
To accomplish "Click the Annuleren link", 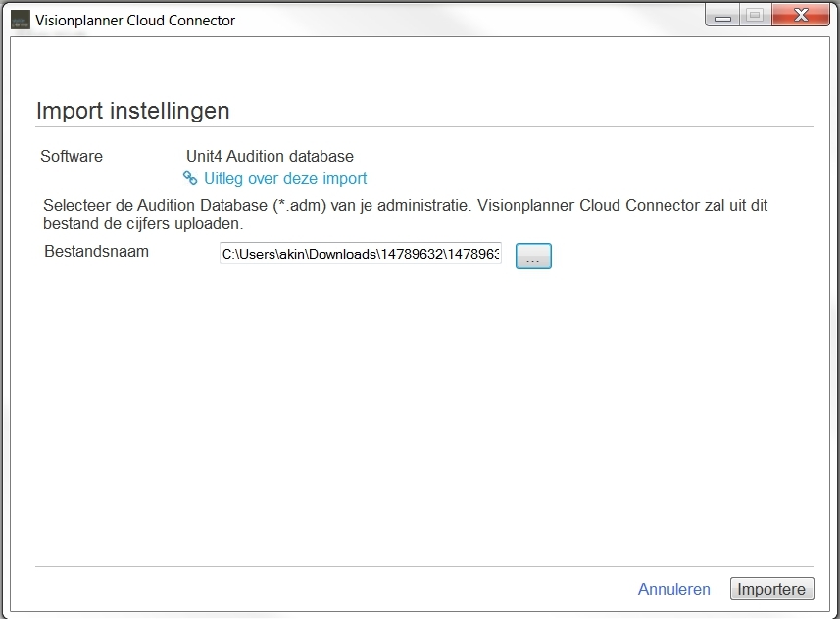I will click(673, 589).
